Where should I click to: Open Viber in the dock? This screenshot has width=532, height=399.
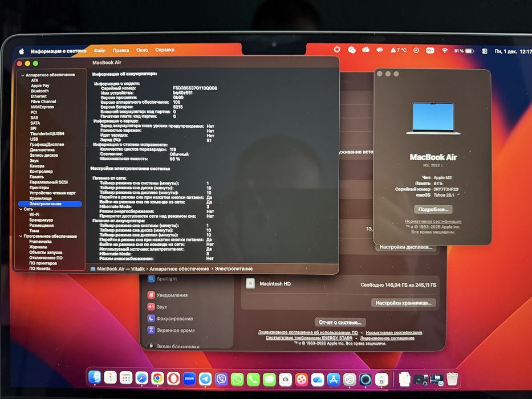point(221,379)
